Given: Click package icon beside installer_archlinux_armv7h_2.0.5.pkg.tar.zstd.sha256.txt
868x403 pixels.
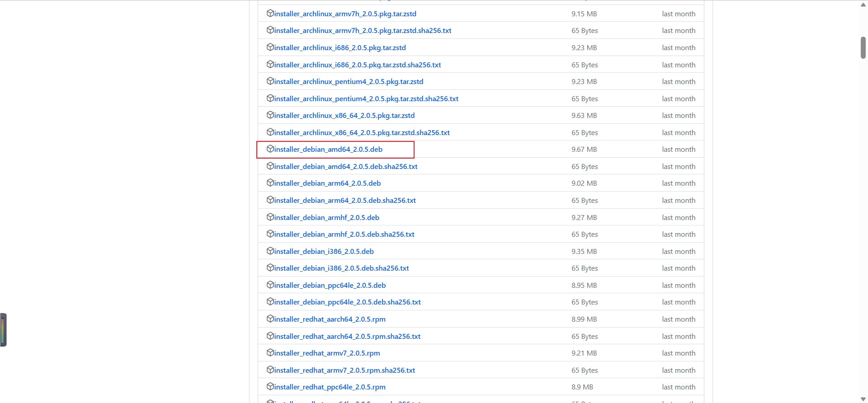Looking at the screenshot, I should coord(270,30).
